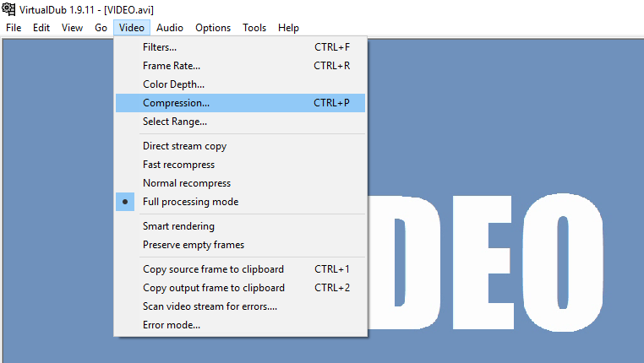Choose Copy output frame to clipboard
The width and height of the screenshot is (644, 363).
coord(240,288)
